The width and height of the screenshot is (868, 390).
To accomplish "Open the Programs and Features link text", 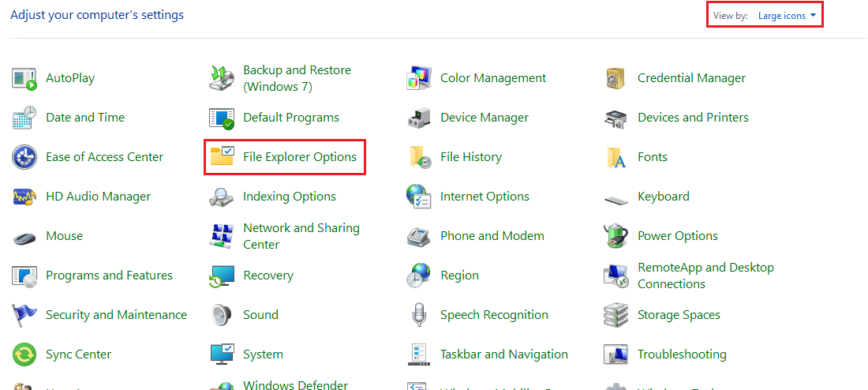I will [109, 276].
